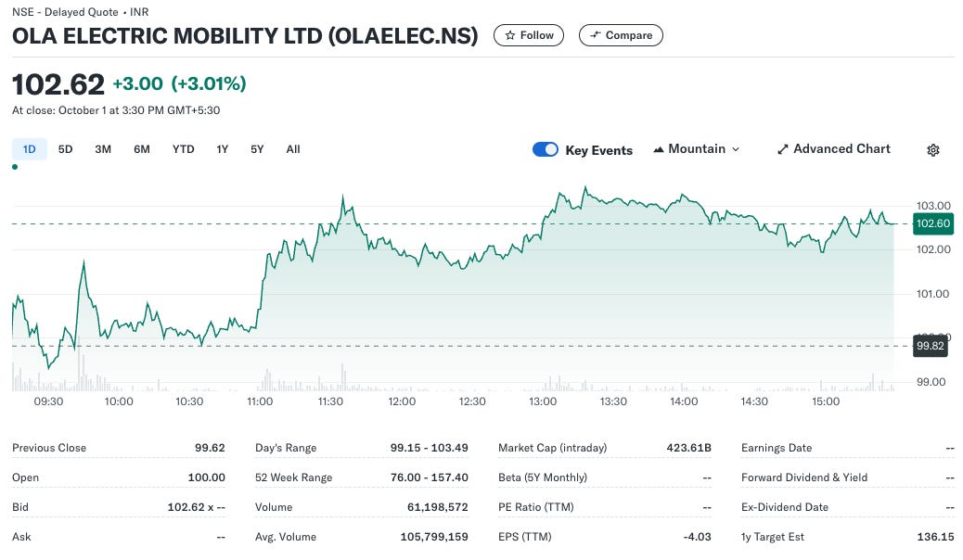Open the chart settings gear icon
The image size is (963, 560).
click(933, 150)
